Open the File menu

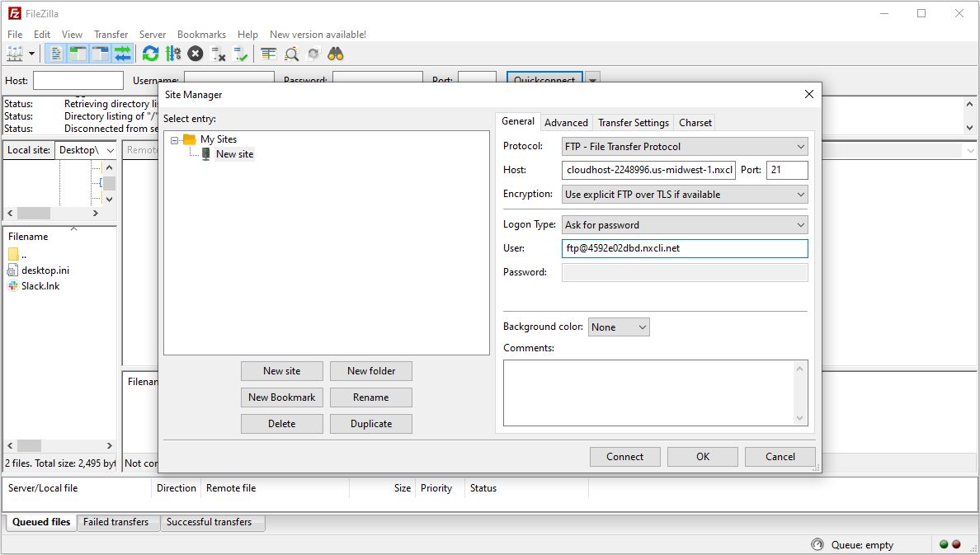pos(15,35)
